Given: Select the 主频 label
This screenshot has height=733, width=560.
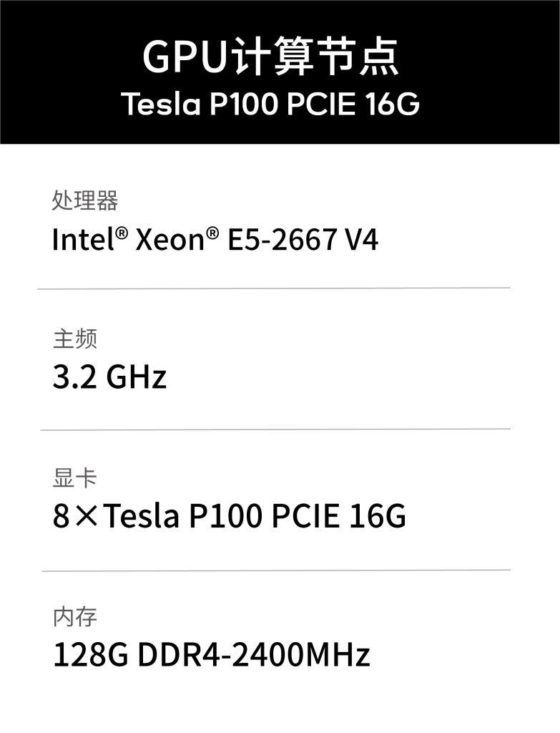Looking at the screenshot, I should click(x=74, y=339).
